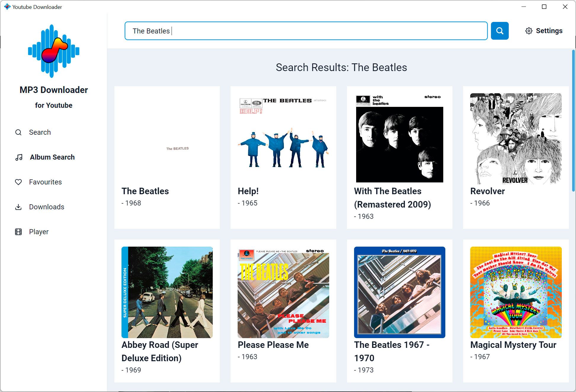Click the search magnifier button
The image size is (576, 392).
[499, 30]
